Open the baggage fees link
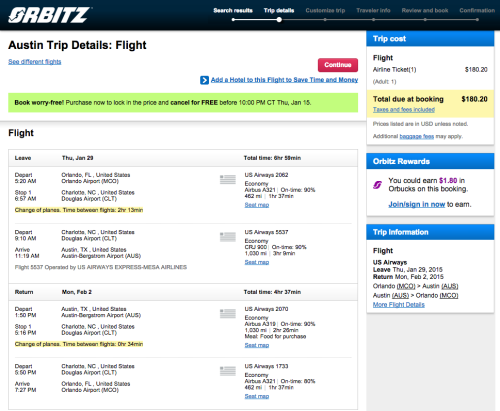 coord(417,136)
